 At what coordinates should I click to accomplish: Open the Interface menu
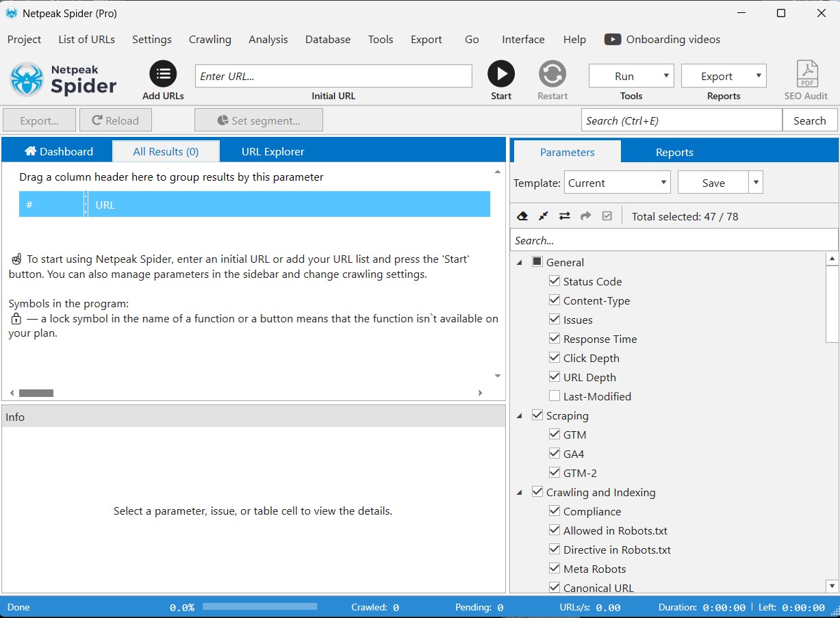tap(523, 40)
